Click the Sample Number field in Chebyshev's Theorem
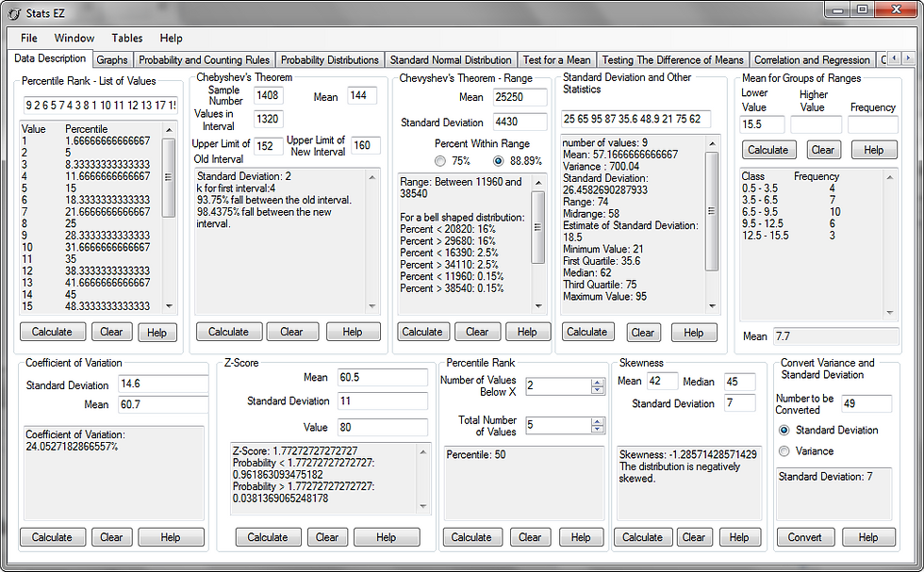 (x=268, y=95)
